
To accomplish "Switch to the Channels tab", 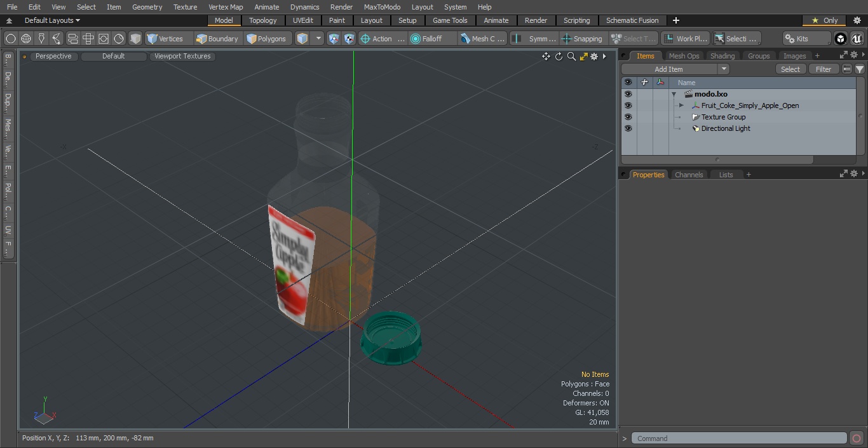I will 689,175.
